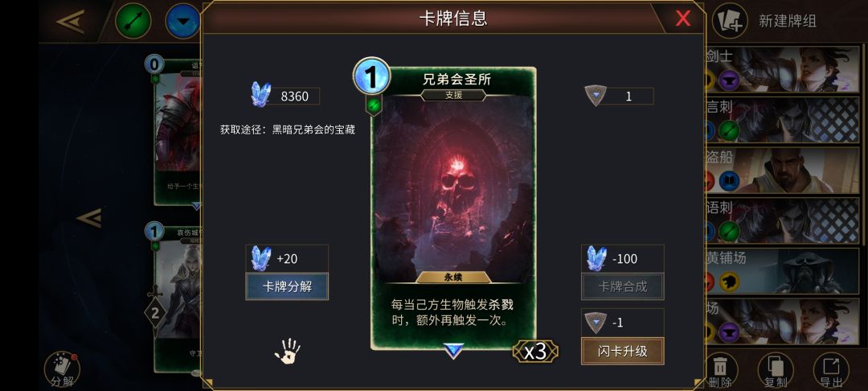The image size is (868, 391).
Task: Click the greyed 卡牌合成 button
Action: [x=623, y=286]
